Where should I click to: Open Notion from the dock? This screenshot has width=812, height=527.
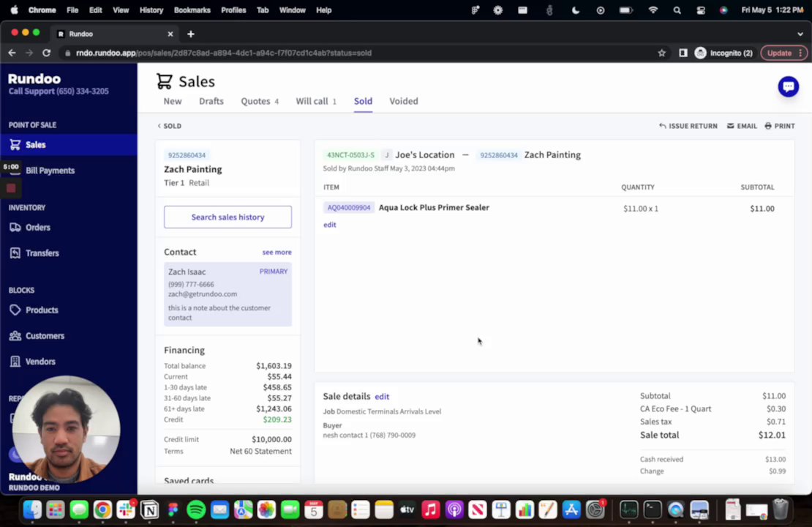point(150,510)
